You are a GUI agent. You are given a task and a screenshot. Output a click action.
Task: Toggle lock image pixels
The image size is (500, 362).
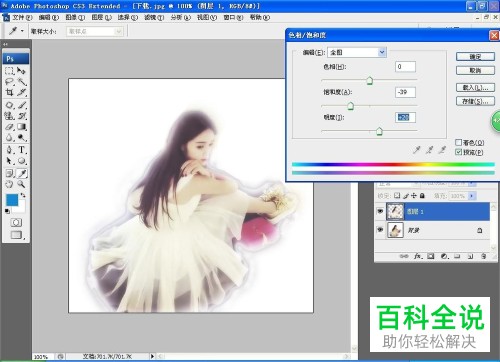click(x=406, y=196)
